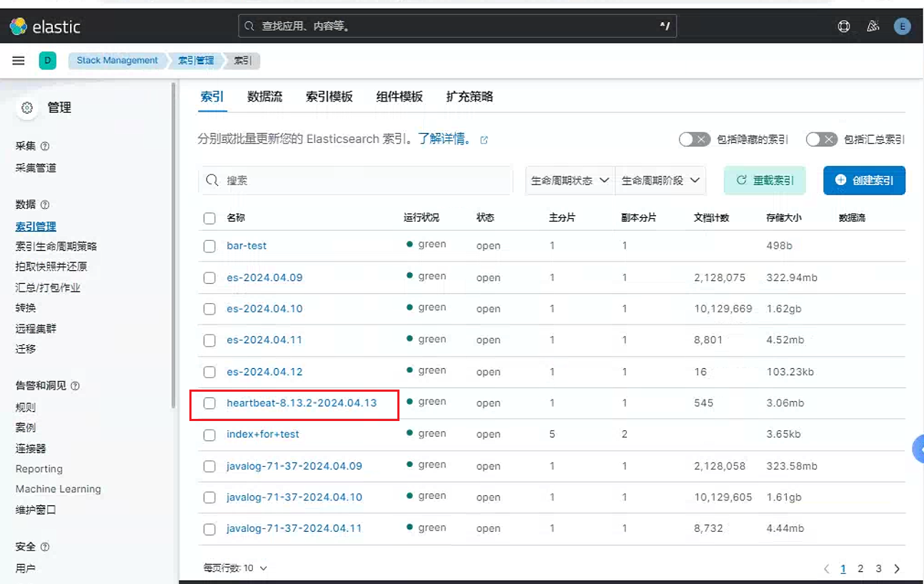Click the help icon next to 数据
The width and height of the screenshot is (924, 584).
(x=45, y=204)
